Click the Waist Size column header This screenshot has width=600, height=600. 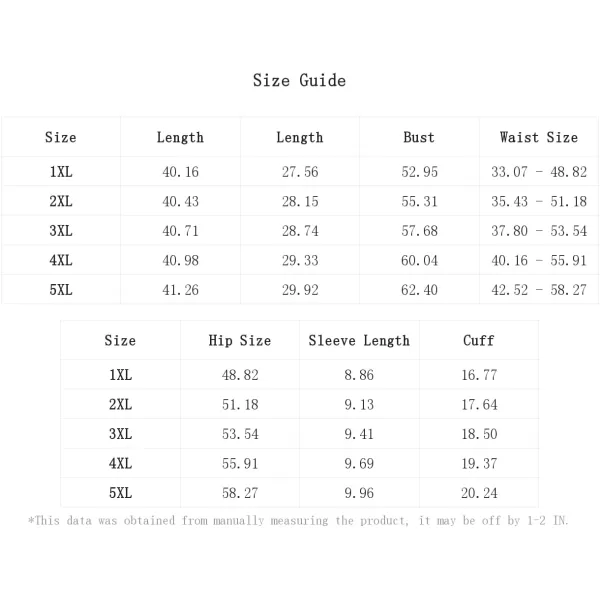pyautogui.click(x=539, y=137)
